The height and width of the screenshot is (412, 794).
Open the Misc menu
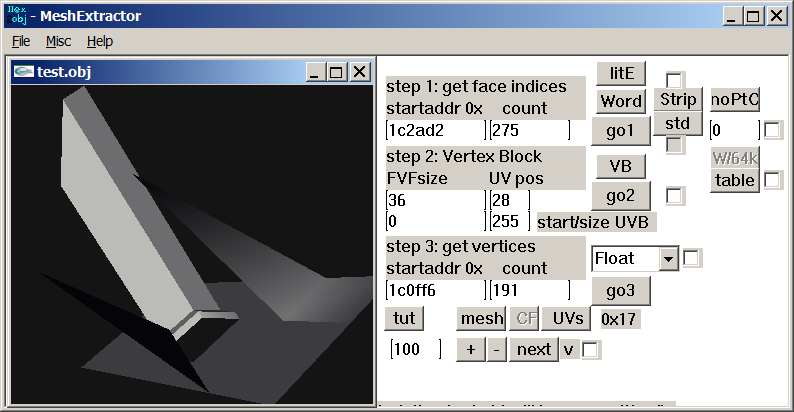click(x=58, y=41)
